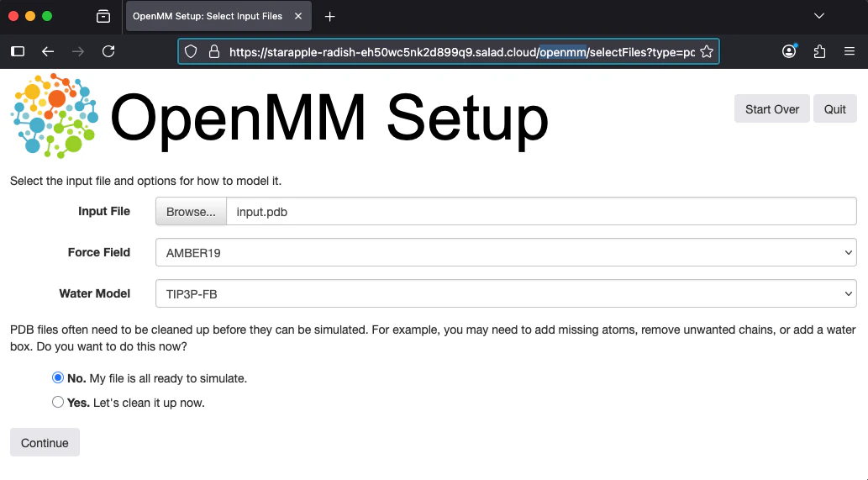Click the Water Model label
Screen dimensions: 868x480
tap(95, 293)
